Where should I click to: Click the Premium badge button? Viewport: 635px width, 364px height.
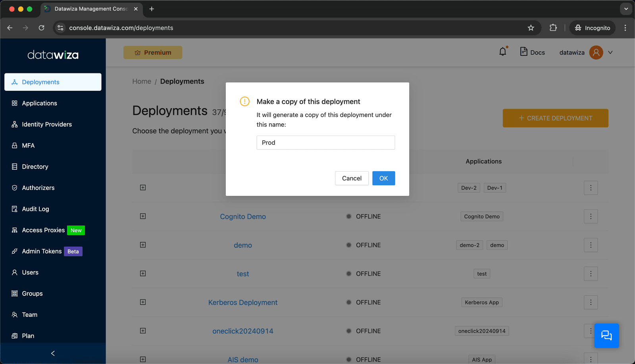pos(153,52)
